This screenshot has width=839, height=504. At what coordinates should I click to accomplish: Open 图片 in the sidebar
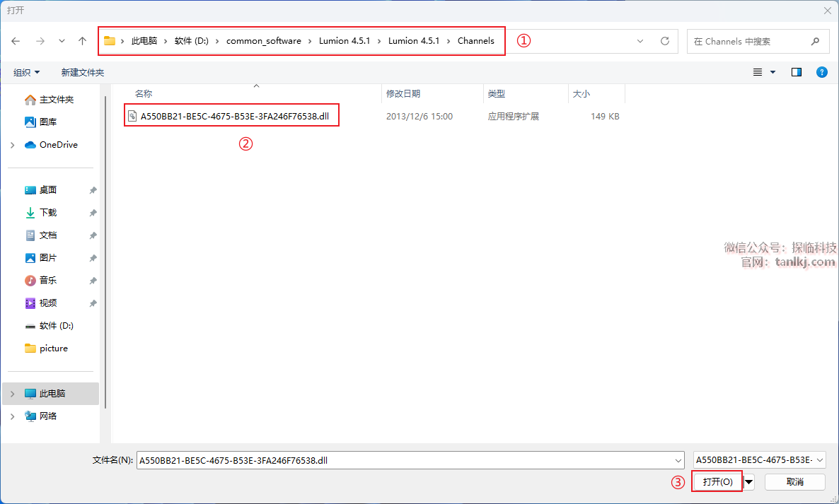48,257
